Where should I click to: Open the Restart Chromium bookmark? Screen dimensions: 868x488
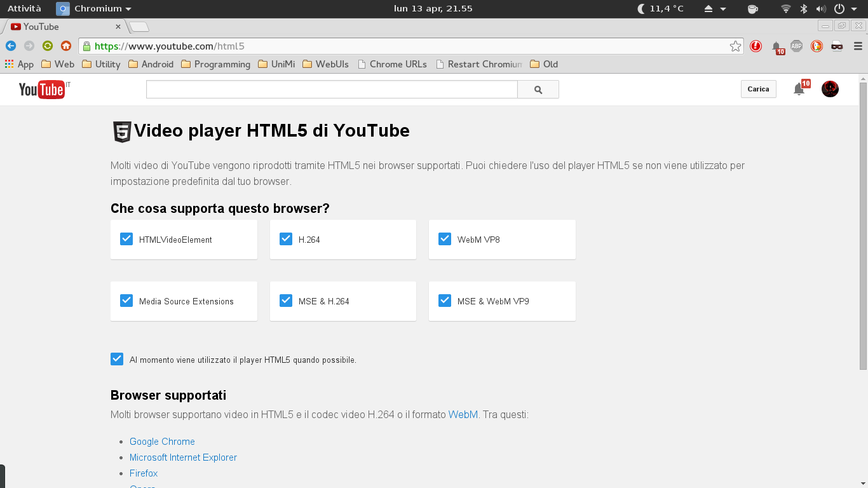coord(478,64)
